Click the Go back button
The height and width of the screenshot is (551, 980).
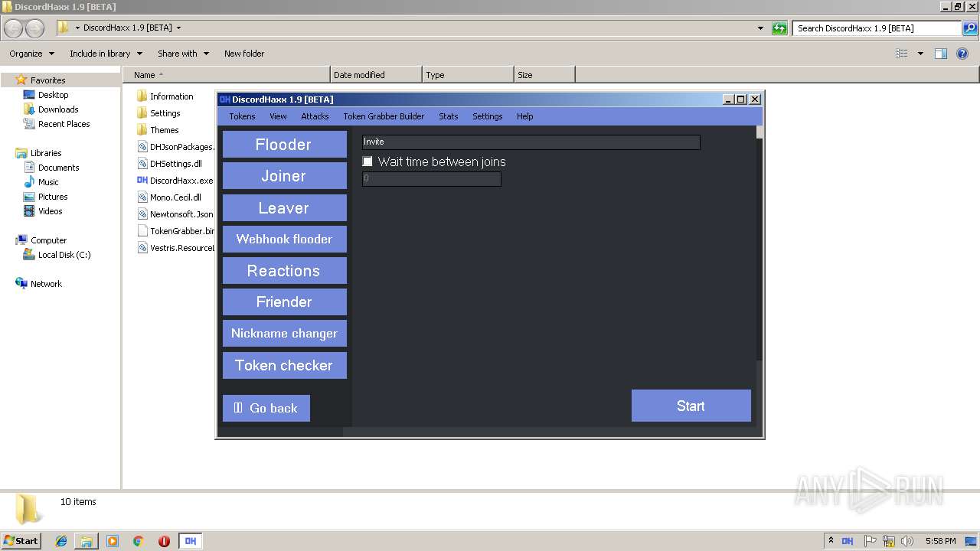click(266, 409)
